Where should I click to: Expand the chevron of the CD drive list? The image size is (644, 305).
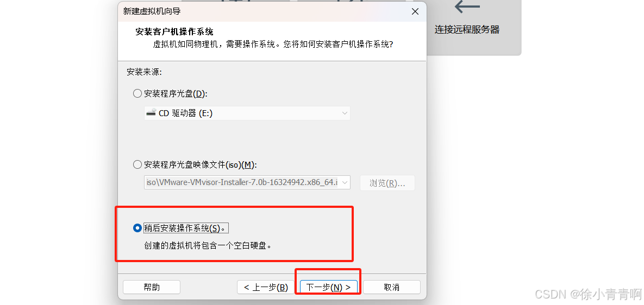tap(345, 113)
